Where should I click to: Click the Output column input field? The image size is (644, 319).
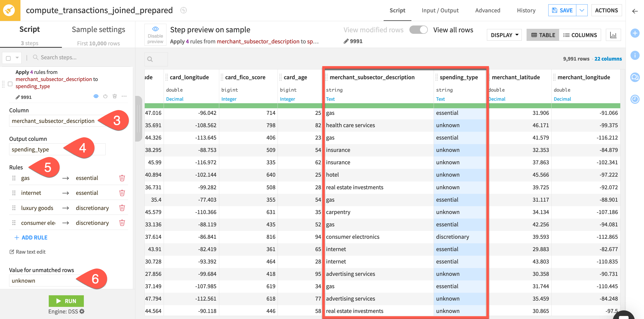click(x=57, y=150)
